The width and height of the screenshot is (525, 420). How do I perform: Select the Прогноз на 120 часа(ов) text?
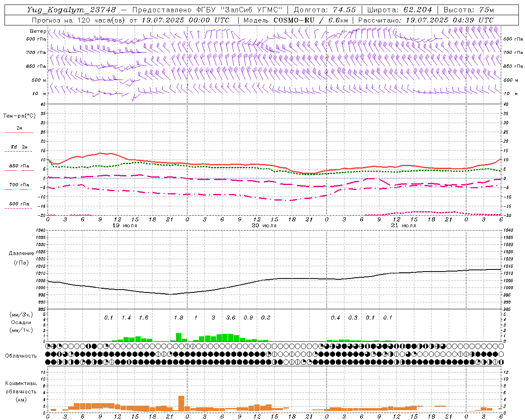point(79,20)
